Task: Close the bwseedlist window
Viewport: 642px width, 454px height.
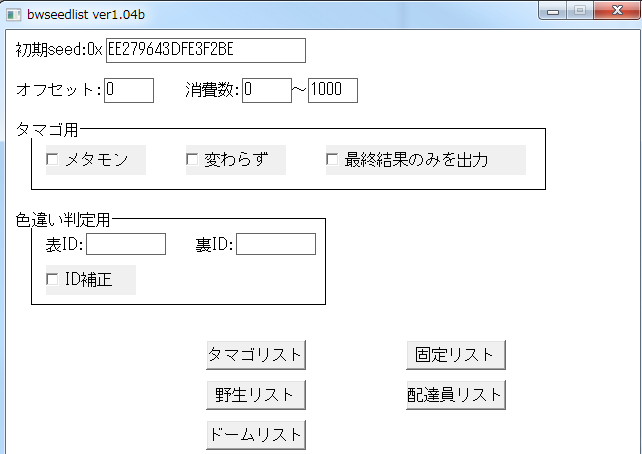Action: pyautogui.click(x=617, y=11)
